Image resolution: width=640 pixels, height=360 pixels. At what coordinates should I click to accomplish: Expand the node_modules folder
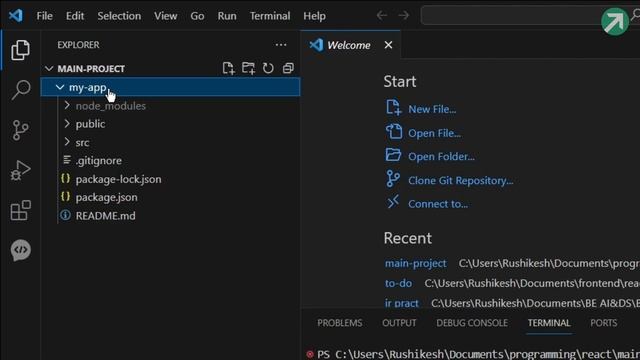tap(67, 105)
